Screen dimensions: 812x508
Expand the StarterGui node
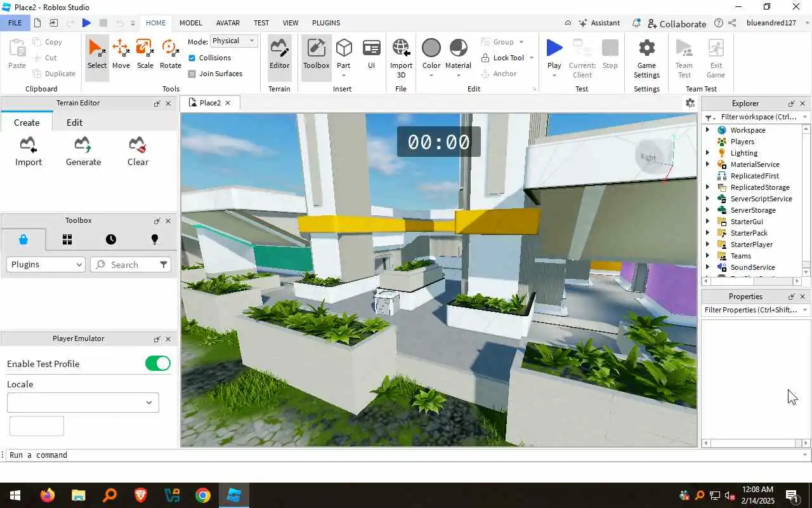(707, 222)
